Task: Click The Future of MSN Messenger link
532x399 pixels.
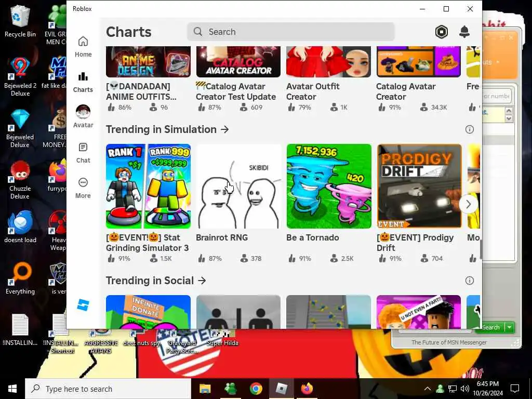Action: click(449, 342)
